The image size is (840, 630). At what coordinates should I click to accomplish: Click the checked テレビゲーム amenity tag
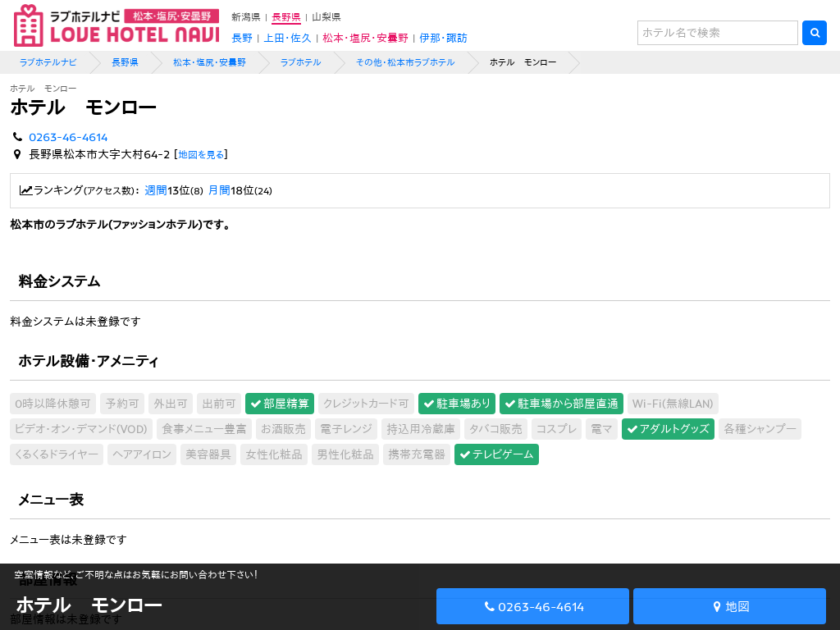[496, 454]
